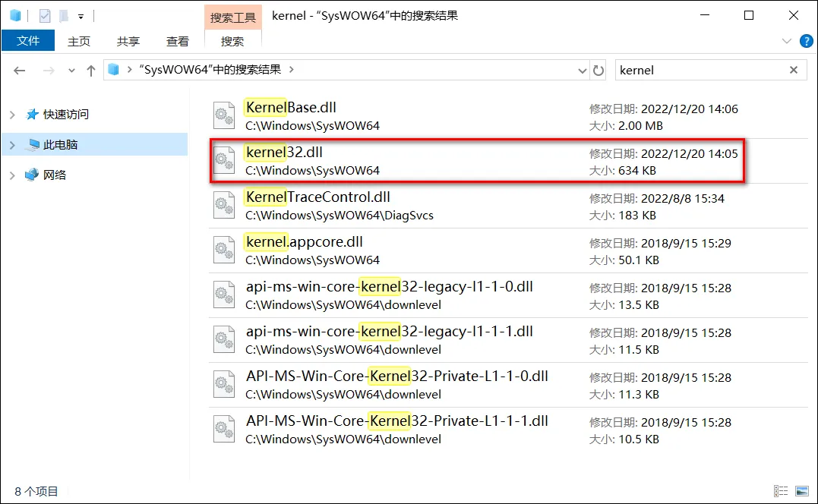Refresh the search results
Image resolution: width=818 pixels, height=504 pixels.
pyautogui.click(x=598, y=71)
